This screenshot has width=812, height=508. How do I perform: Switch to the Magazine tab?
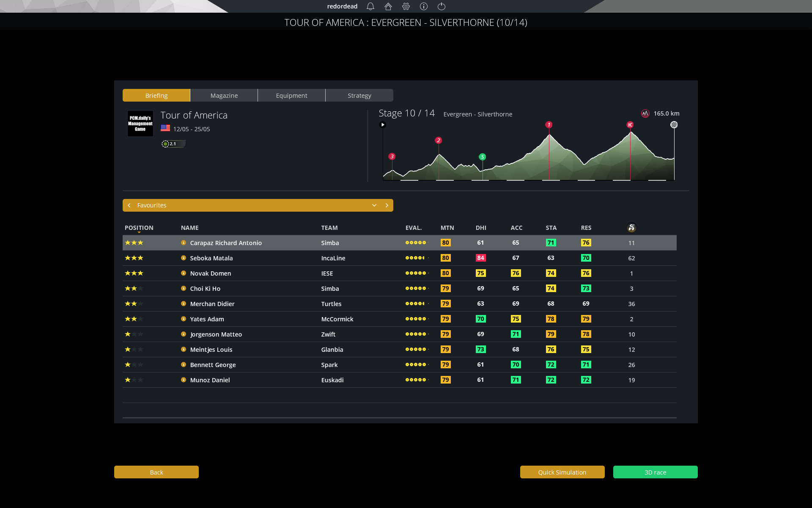[x=224, y=95]
